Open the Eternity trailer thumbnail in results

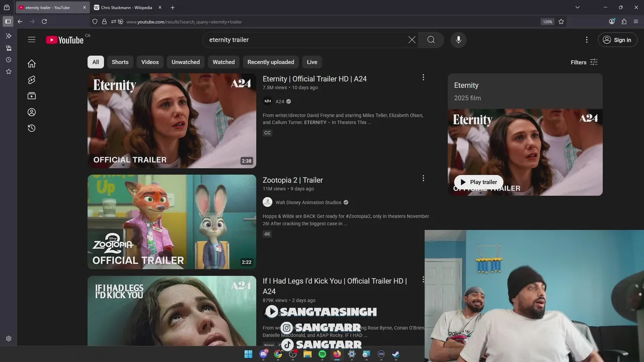172,121
